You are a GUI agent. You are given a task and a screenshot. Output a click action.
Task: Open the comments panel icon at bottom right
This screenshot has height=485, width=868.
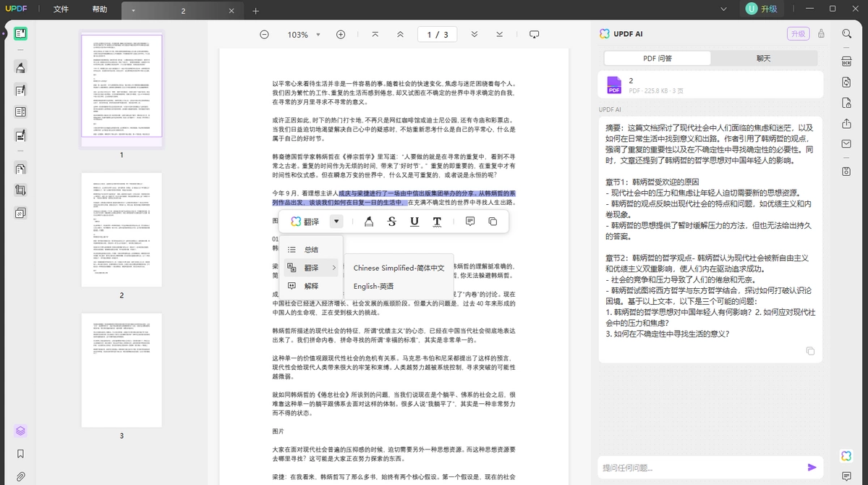click(846, 476)
